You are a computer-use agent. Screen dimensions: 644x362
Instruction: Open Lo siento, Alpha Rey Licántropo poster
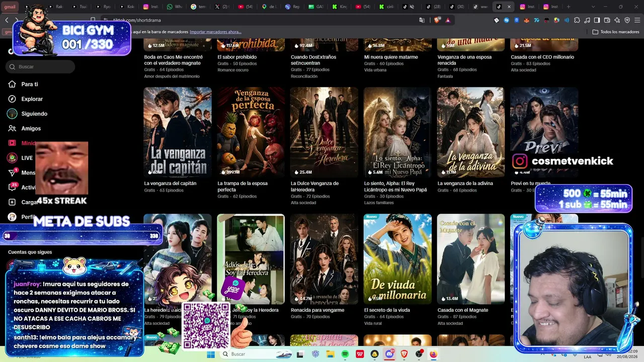click(397, 132)
